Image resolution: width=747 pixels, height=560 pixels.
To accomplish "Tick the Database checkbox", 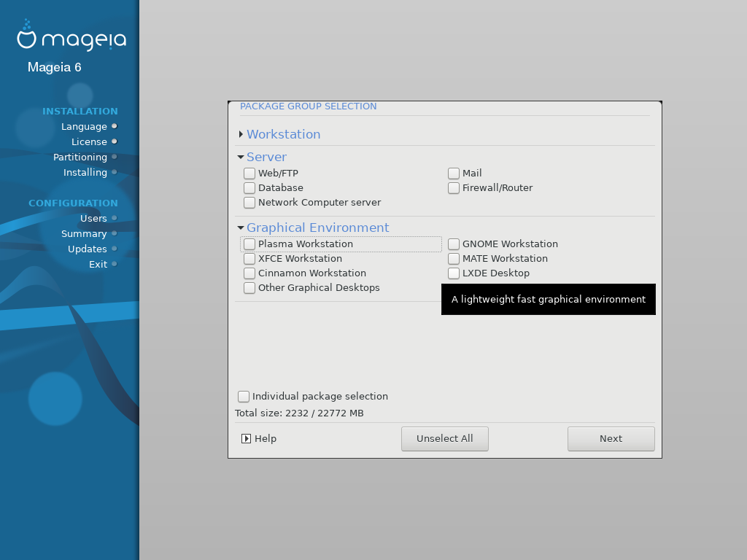I will [249, 188].
